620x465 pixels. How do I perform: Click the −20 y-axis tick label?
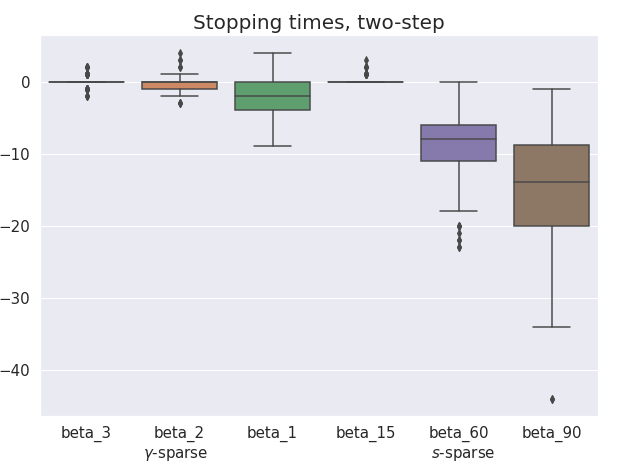click(x=18, y=226)
